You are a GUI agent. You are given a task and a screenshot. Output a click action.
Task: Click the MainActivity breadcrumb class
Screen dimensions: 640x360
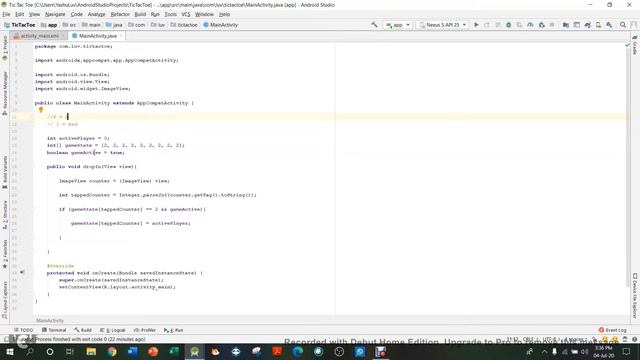coord(221,25)
